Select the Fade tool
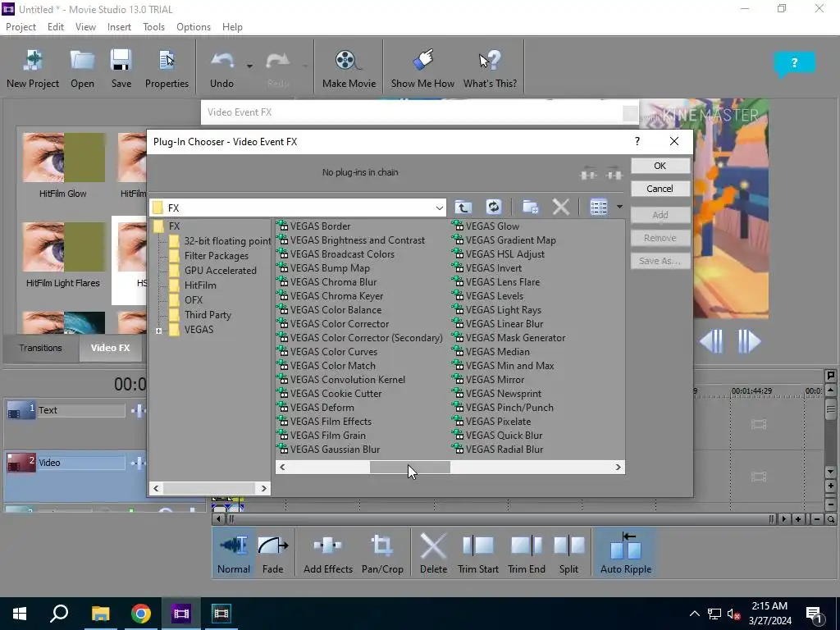Image resolution: width=840 pixels, height=630 pixels. coord(272,553)
